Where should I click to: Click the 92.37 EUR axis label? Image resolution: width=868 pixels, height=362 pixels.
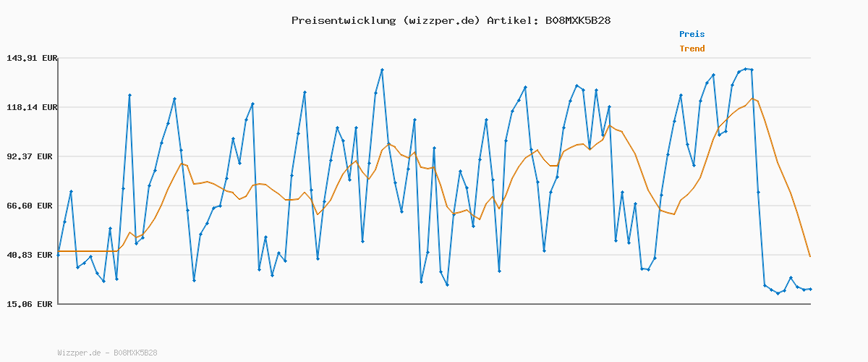34,156
